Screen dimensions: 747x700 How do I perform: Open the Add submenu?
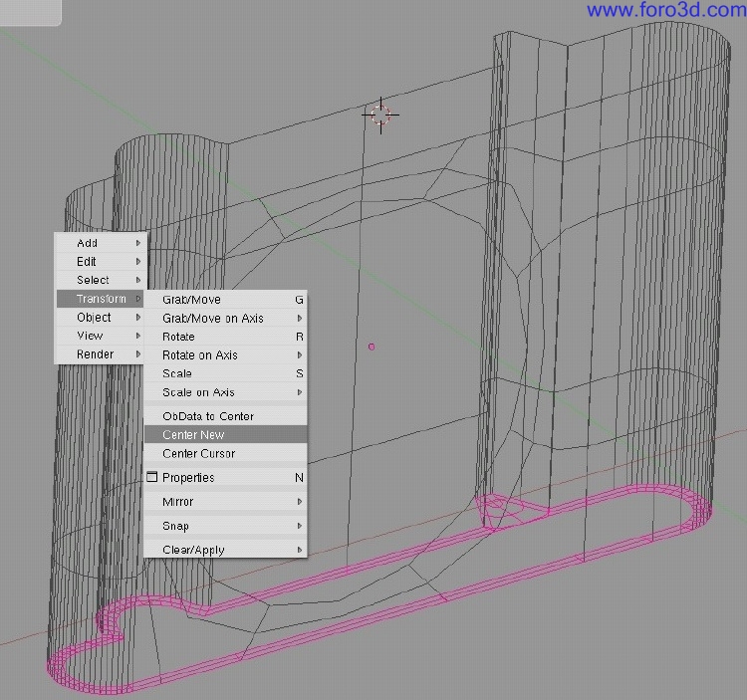[100, 243]
